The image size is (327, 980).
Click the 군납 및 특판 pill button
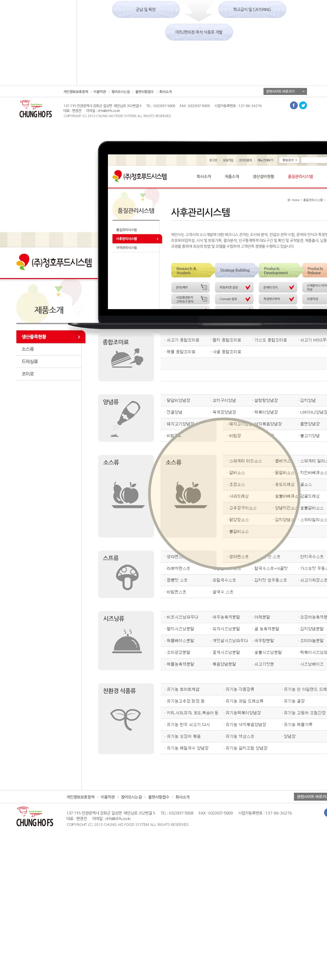[146, 9]
